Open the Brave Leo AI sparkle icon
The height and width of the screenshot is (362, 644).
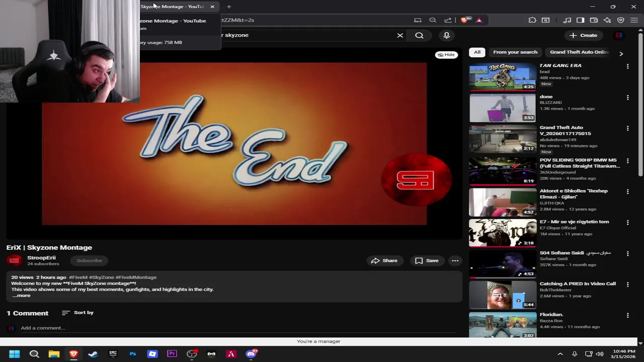pos(607,20)
